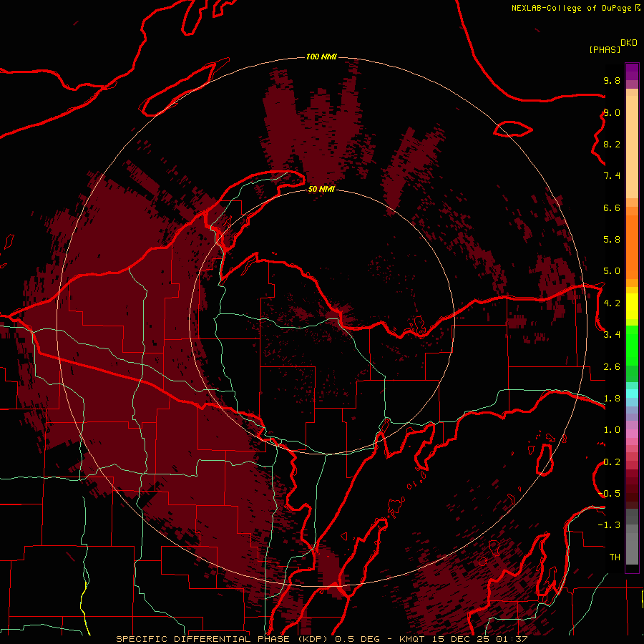The width and height of the screenshot is (644, 644).
Task: Click the DKD label above the color scale
Action: 629,43
